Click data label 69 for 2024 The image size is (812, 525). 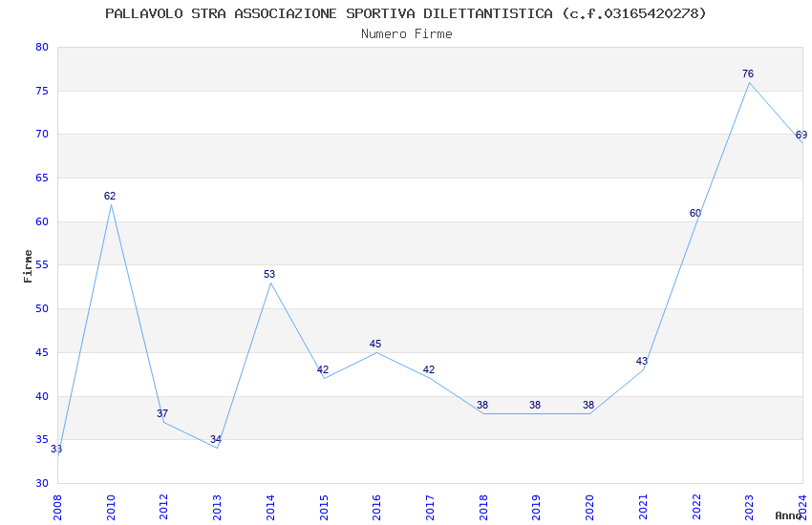pyautogui.click(x=801, y=135)
